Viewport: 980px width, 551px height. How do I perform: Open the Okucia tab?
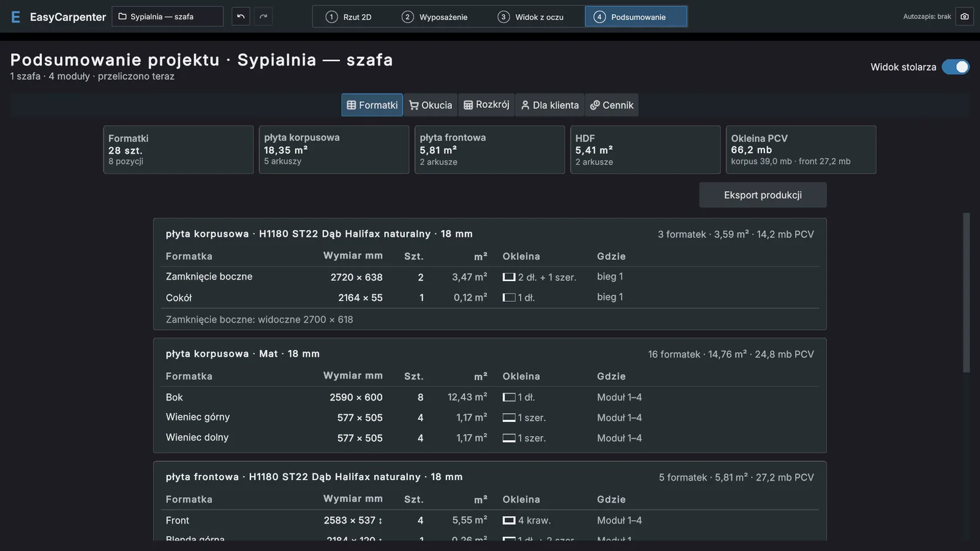tap(431, 105)
